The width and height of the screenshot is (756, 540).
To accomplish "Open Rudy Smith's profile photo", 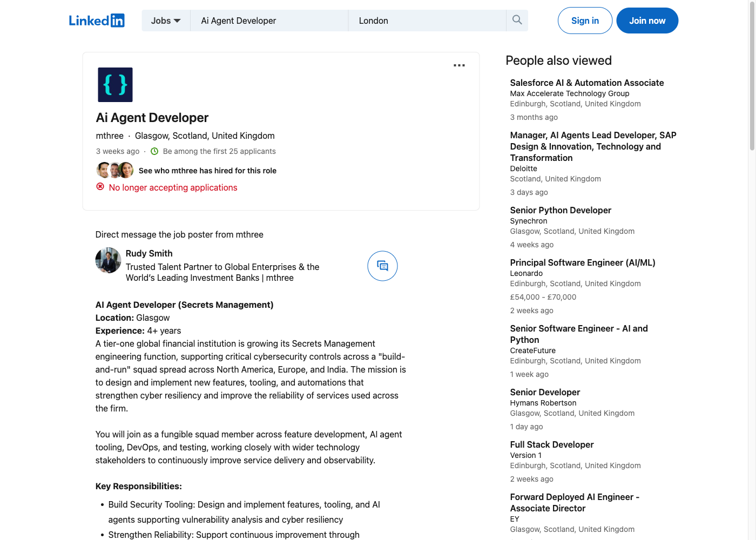I will pyautogui.click(x=109, y=260).
